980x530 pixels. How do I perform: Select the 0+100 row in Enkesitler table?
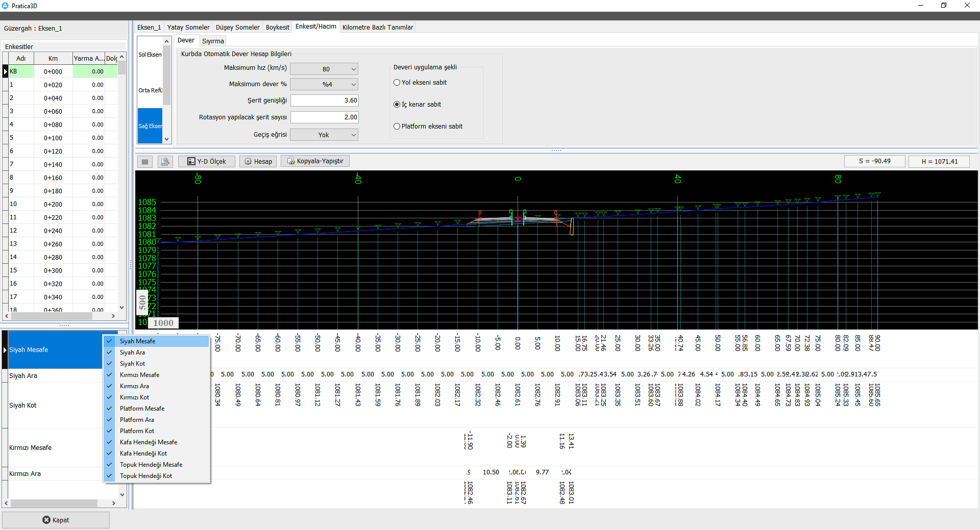[x=53, y=138]
